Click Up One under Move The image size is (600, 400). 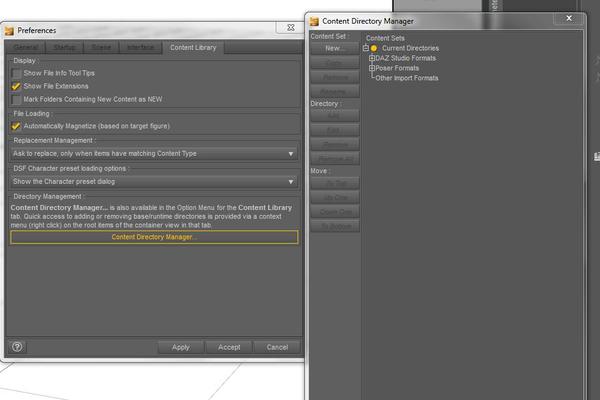[335, 198]
